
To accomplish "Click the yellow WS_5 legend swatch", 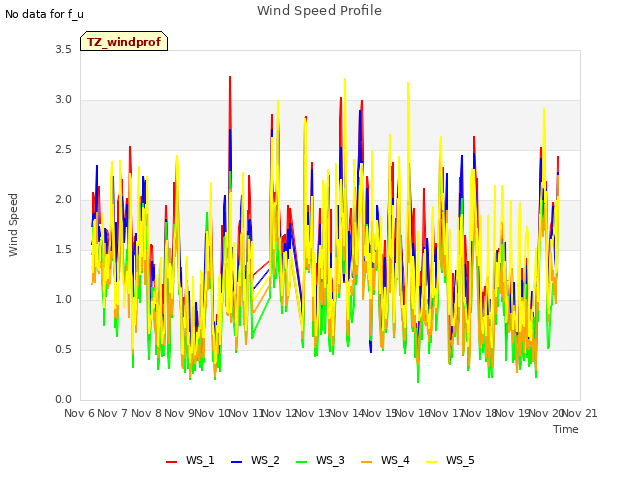I will coord(431,462).
